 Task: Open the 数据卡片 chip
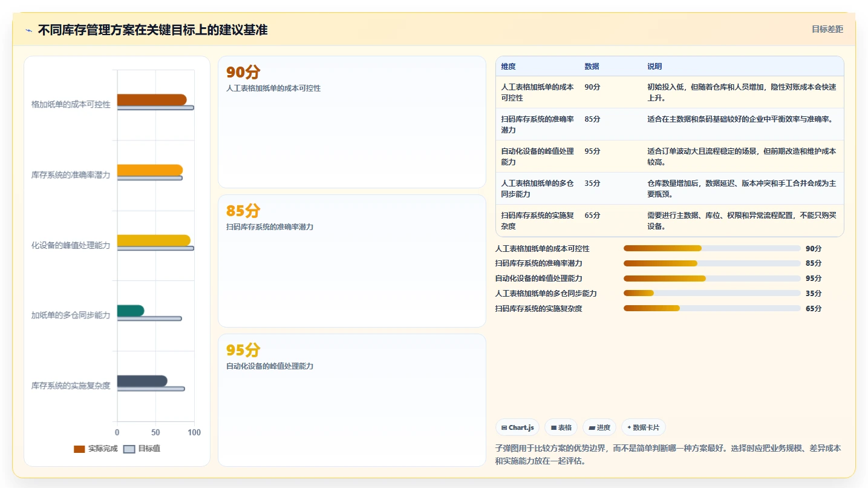click(643, 427)
